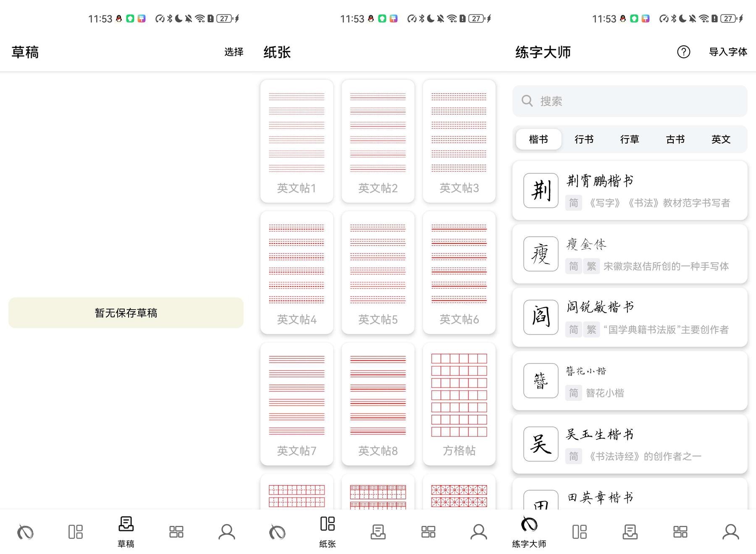Tap 繁 tag on 阎锐敏楷书 card
Viewport: 756px width, 554px height.
[x=591, y=329]
